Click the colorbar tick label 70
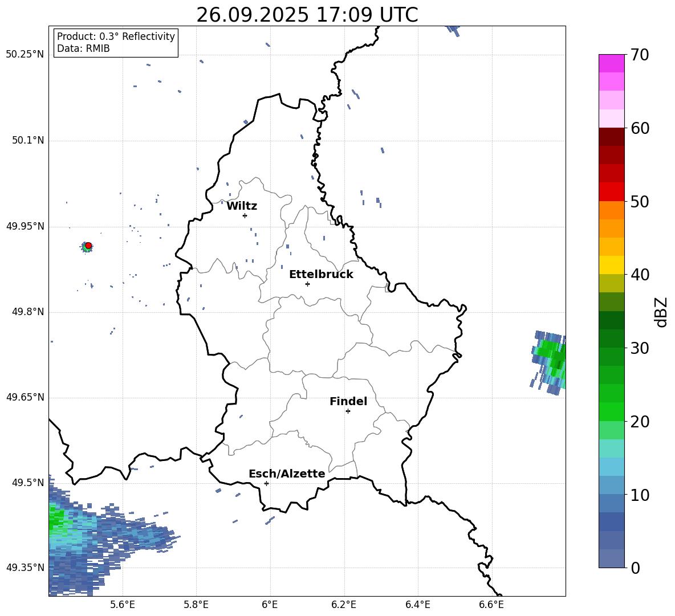Viewport: 675px width, 616px height. tap(640, 55)
